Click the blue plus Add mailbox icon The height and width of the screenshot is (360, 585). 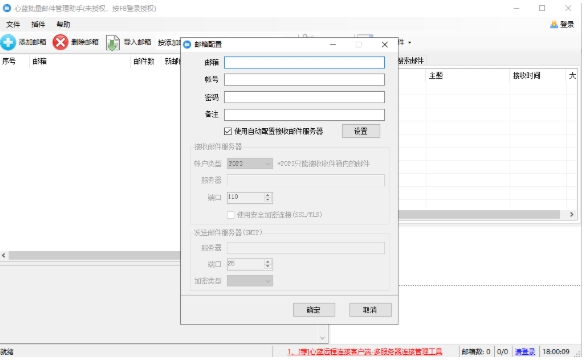8,42
